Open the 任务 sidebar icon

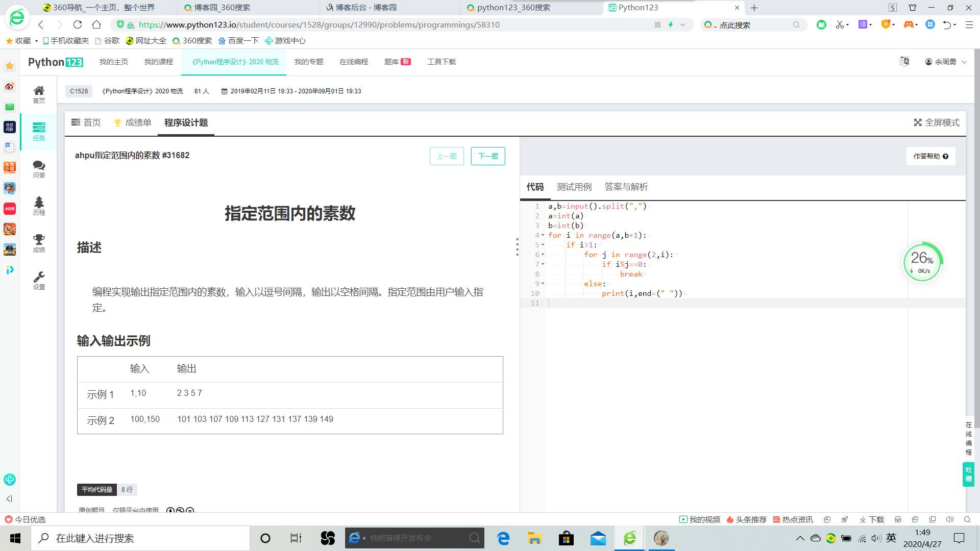(39, 131)
